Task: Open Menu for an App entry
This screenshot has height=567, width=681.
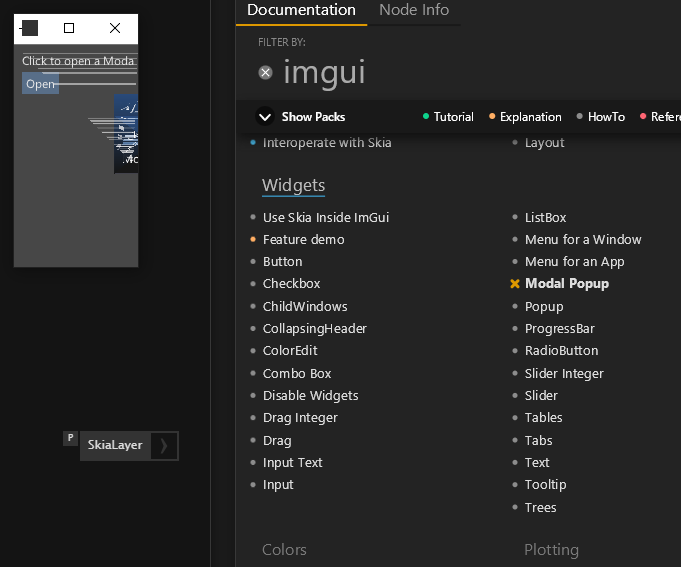Action: (x=575, y=262)
